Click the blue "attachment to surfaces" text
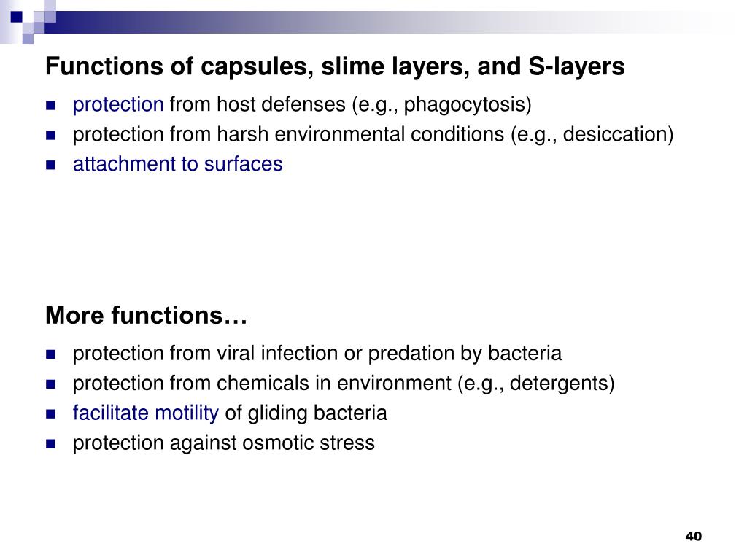 (178, 164)
